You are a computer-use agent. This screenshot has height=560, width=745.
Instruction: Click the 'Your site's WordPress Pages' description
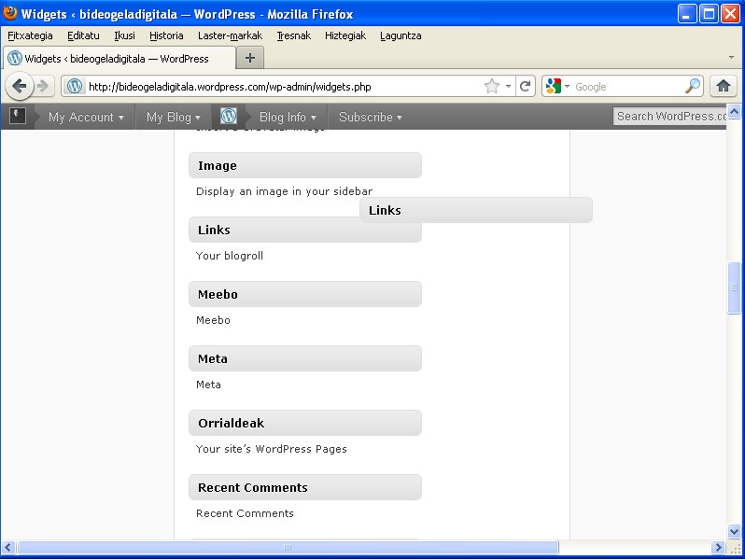[x=272, y=449]
